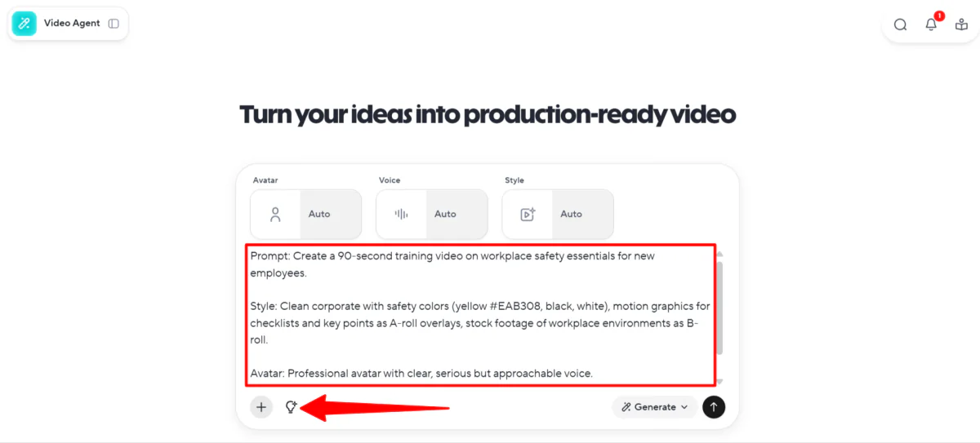
Task: Click the lightbulb prompt ideas icon
Action: (x=290, y=407)
